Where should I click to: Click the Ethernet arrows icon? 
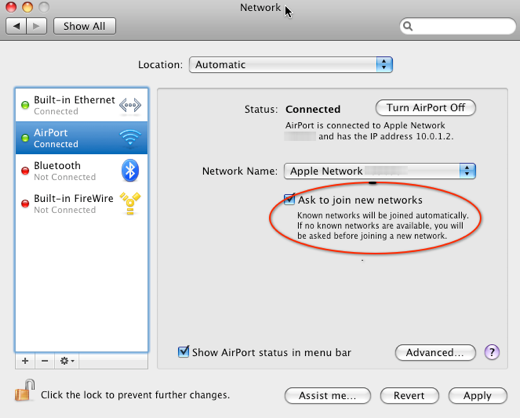[x=130, y=105]
